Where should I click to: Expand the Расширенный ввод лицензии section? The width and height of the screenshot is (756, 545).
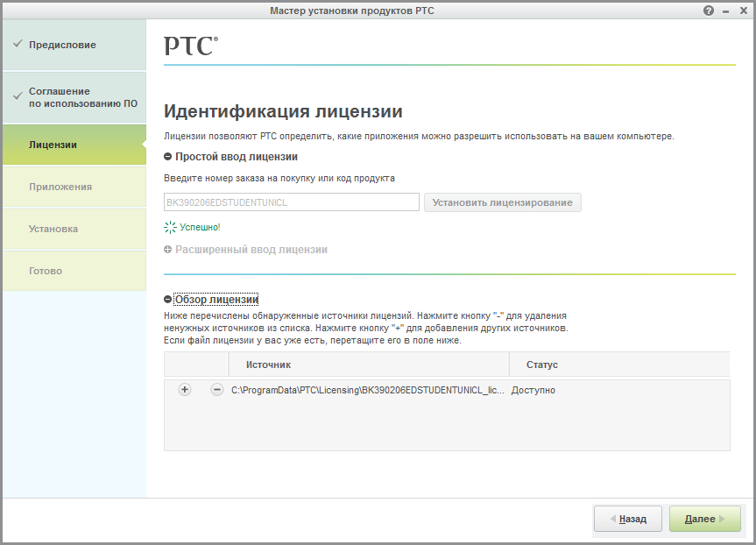pyautogui.click(x=168, y=250)
